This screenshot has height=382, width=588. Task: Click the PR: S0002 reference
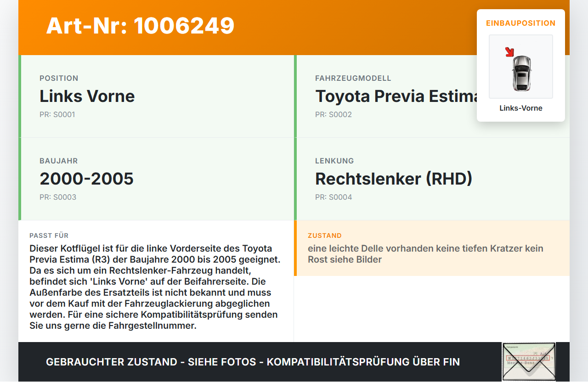(334, 114)
